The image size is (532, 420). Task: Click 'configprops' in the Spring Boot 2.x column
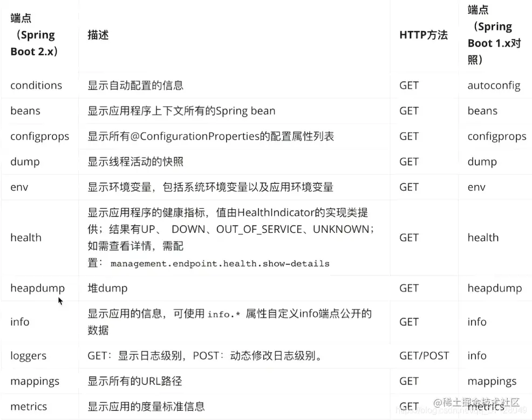[x=40, y=136]
